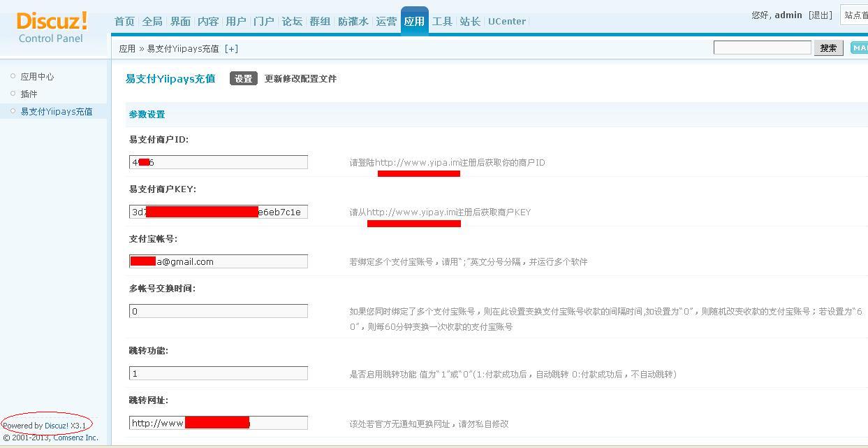
Task: Click the top search input box
Action: click(x=762, y=48)
